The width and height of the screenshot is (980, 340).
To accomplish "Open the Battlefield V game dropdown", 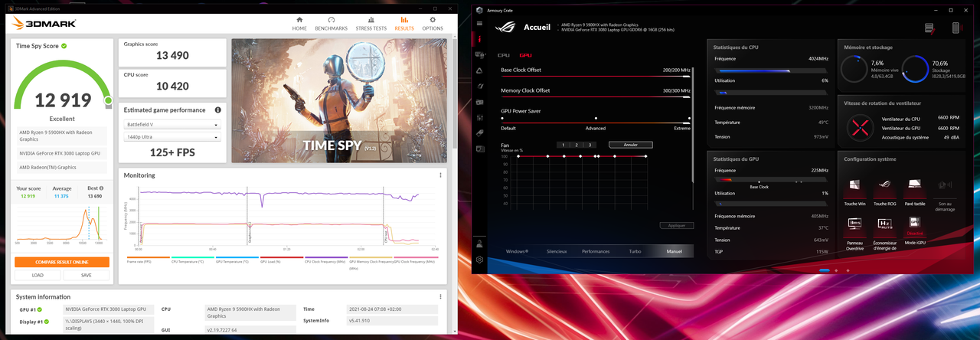I will pos(172,124).
